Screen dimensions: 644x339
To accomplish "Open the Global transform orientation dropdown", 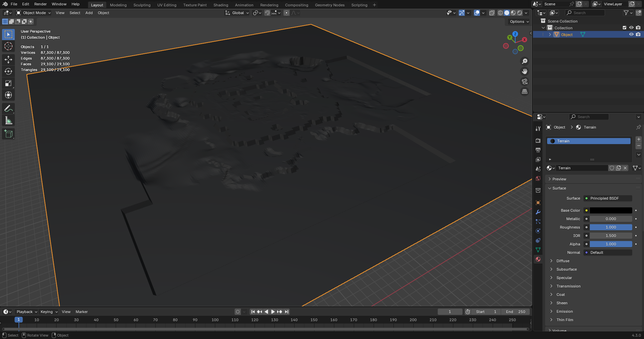I will click(237, 13).
